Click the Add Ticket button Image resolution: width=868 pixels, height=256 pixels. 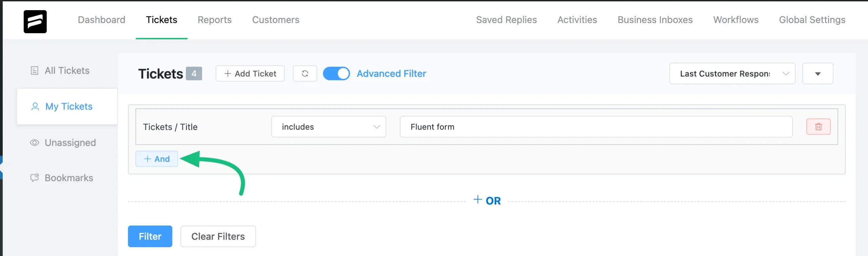pos(250,74)
